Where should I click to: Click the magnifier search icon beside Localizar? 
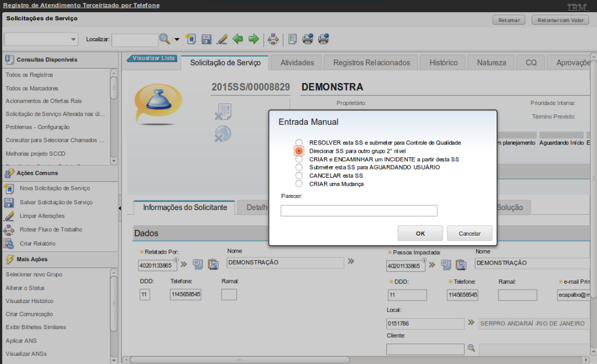[165, 39]
